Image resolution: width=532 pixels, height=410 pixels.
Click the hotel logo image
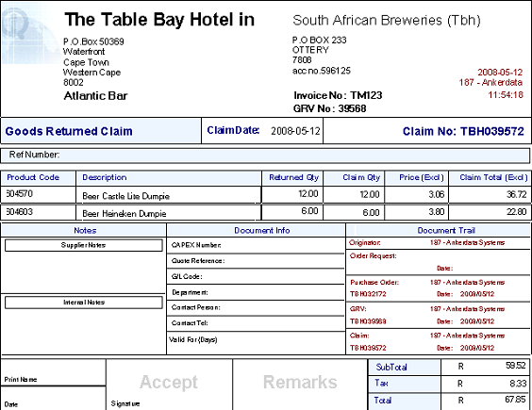pos(30,34)
